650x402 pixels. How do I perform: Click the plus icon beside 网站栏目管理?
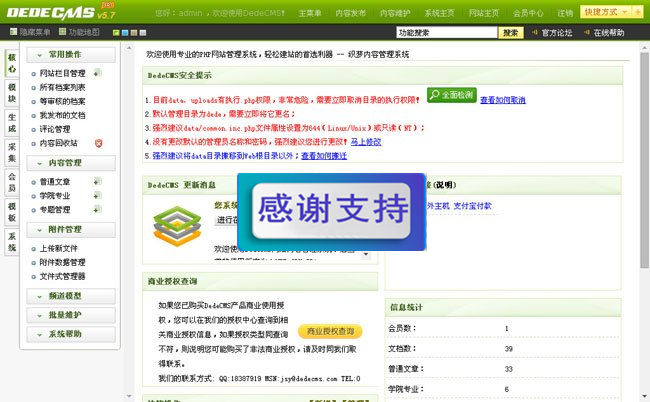click(97, 73)
